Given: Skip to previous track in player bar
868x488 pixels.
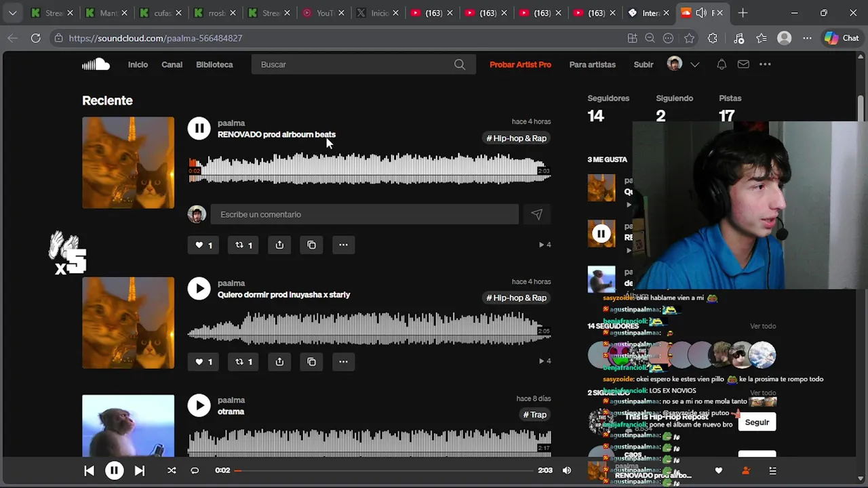Looking at the screenshot, I should click(x=89, y=470).
